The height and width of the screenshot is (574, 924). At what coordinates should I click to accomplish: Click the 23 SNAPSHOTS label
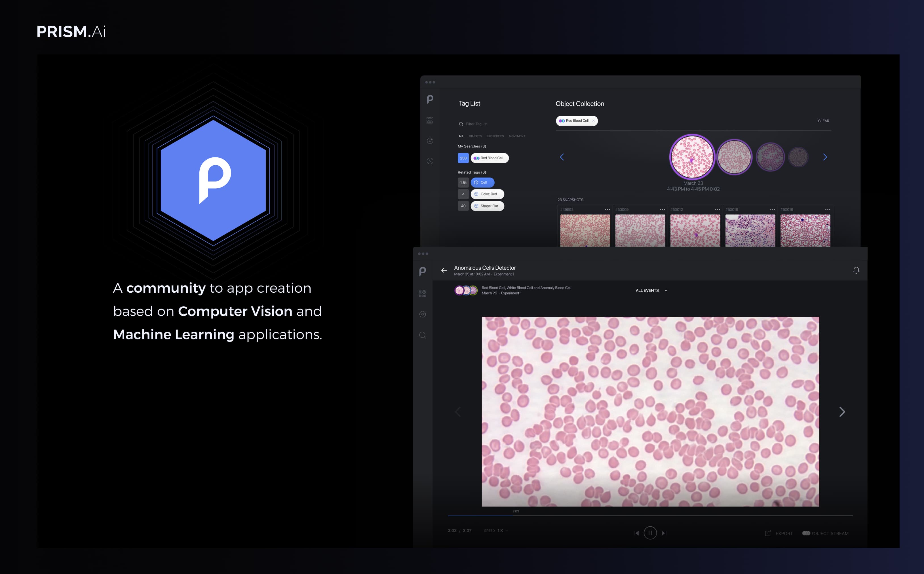click(x=570, y=200)
